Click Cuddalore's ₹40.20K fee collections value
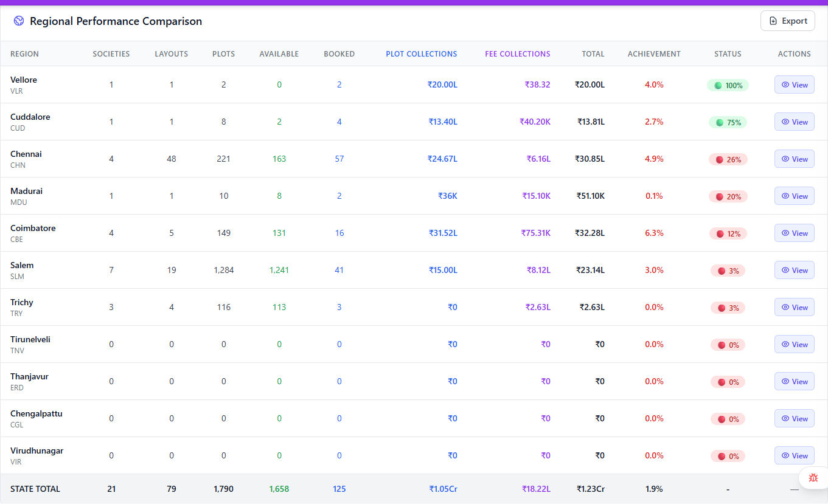 coord(535,122)
